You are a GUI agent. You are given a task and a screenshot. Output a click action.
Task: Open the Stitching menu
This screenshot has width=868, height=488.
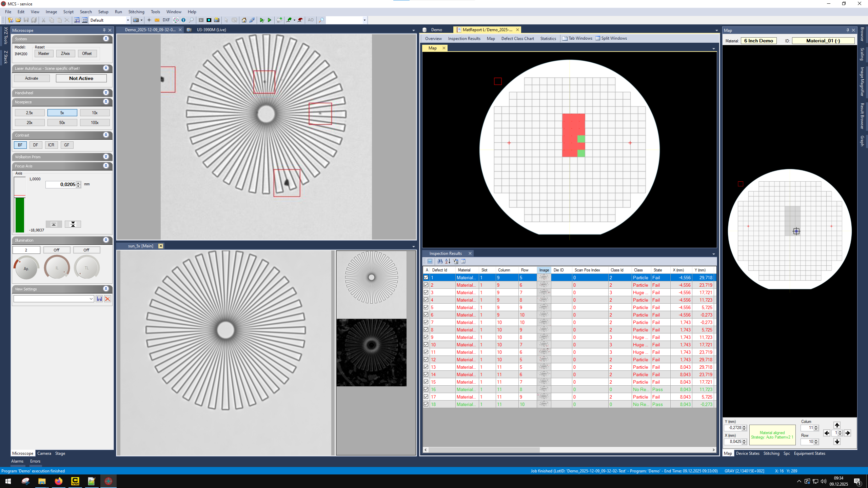click(136, 12)
